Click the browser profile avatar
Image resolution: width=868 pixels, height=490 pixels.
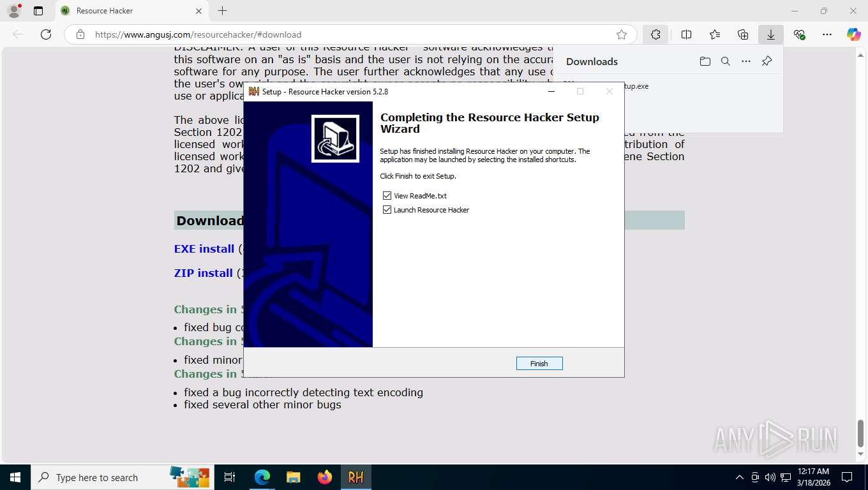pos(13,11)
